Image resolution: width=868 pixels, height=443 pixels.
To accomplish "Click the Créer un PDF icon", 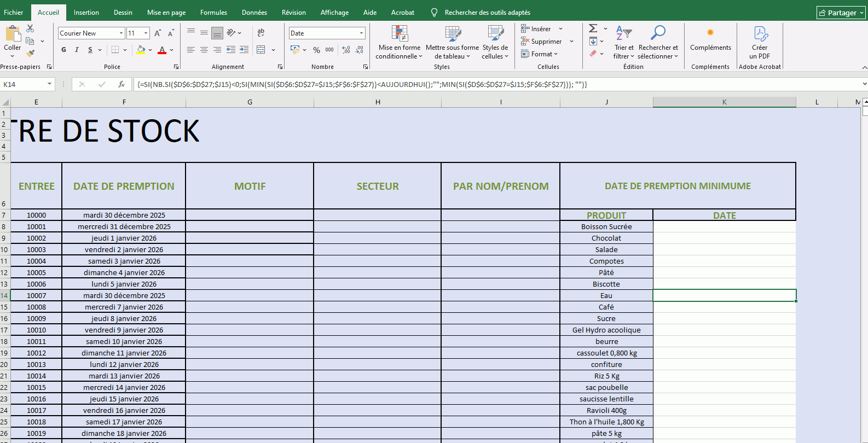I will 760,34.
